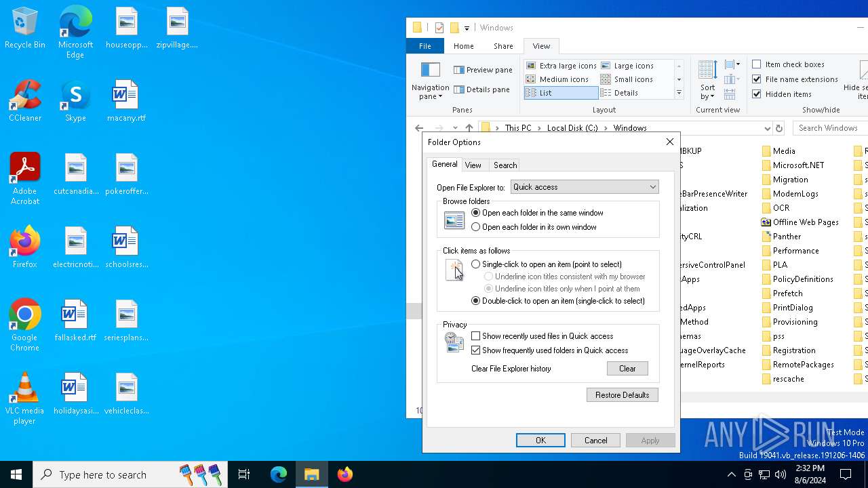Screen dimensions: 868x488
Task: Open the Sort by menu
Action: click(707, 81)
